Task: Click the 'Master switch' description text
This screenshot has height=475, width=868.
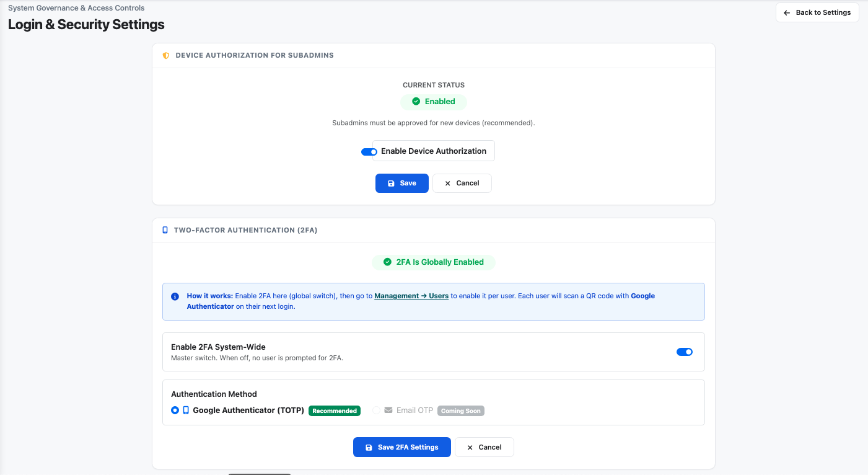Action: [257, 358]
